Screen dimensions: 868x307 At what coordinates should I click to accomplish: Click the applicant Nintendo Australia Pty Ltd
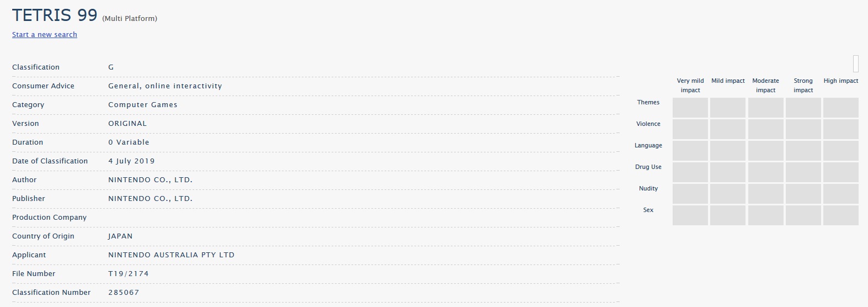(171, 255)
